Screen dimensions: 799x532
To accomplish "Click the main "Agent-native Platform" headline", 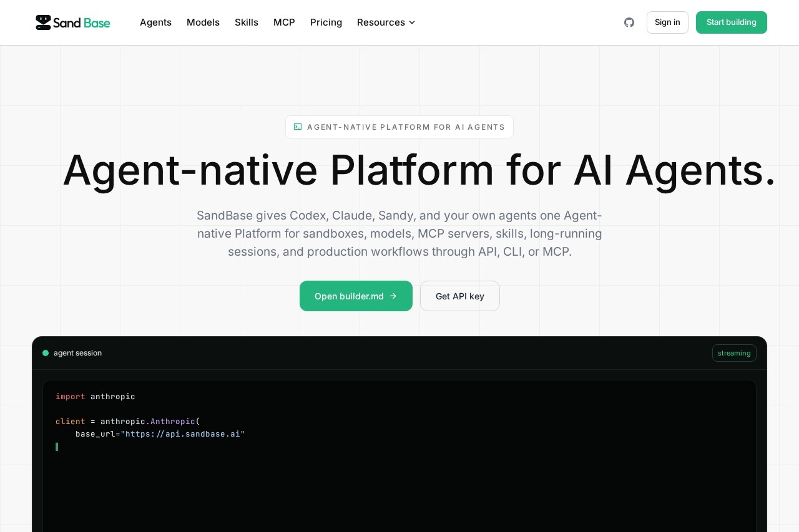I will pyautogui.click(x=419, y=170).
